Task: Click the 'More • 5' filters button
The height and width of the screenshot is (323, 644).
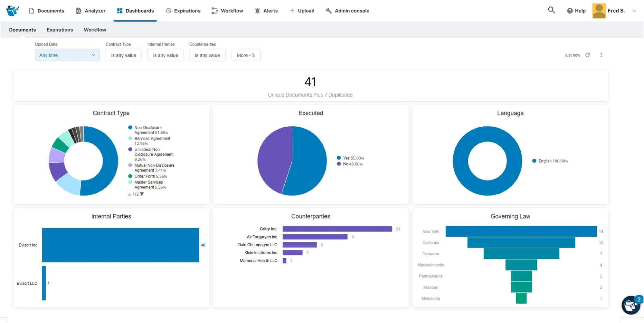Action: pos(245,55)
